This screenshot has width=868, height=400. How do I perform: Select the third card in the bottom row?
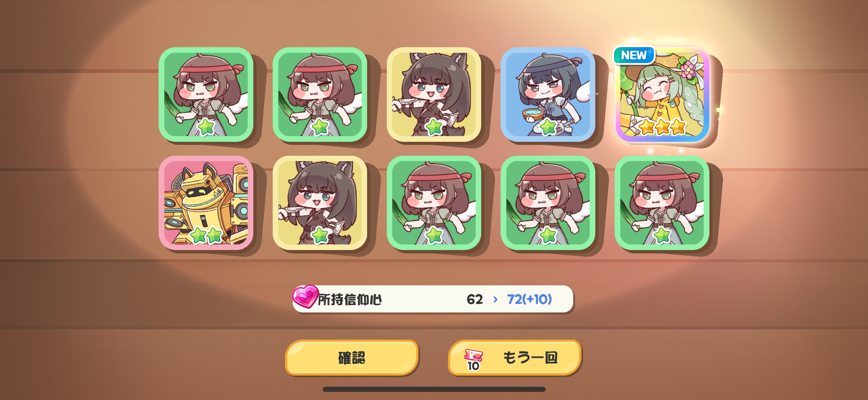(x=434, y=203)
